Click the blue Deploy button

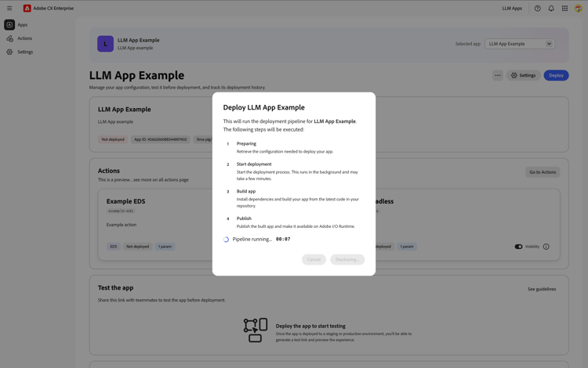(x=556, y=75)
